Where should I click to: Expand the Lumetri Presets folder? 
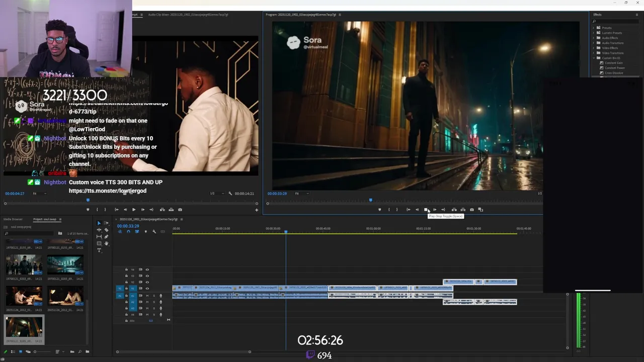coord(594,33)
